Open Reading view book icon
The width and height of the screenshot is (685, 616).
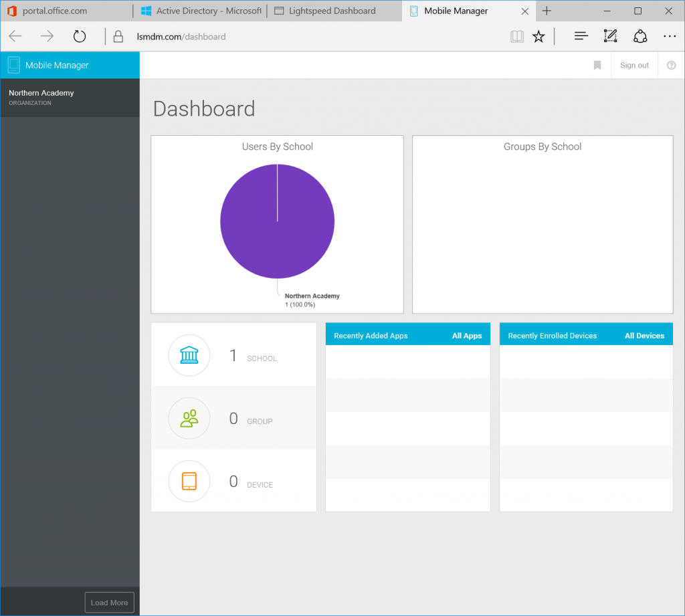517,36
